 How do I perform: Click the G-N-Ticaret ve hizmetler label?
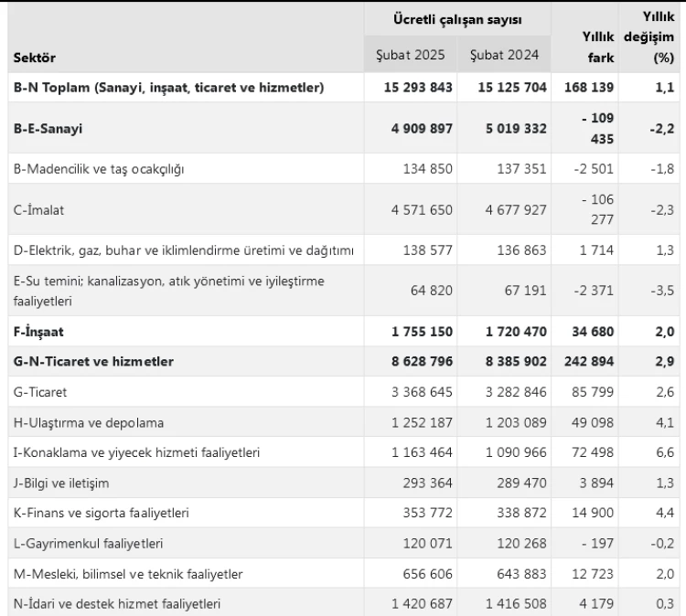pyautogui.click(x=93, y=362)
